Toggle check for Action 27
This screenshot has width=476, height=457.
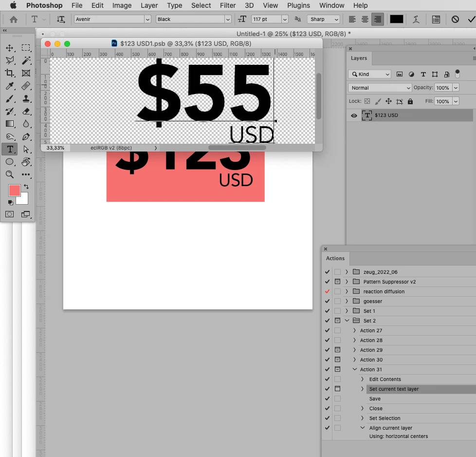pos(327,330)
